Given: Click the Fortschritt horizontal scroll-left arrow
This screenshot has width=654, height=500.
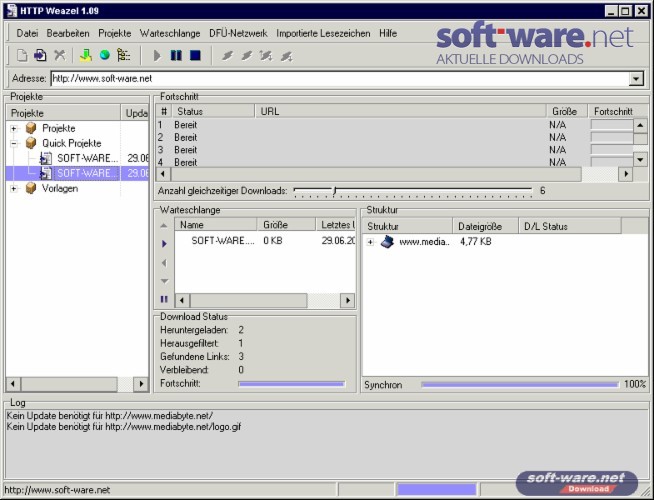Looking at the screenshot, I should (163, 174).
